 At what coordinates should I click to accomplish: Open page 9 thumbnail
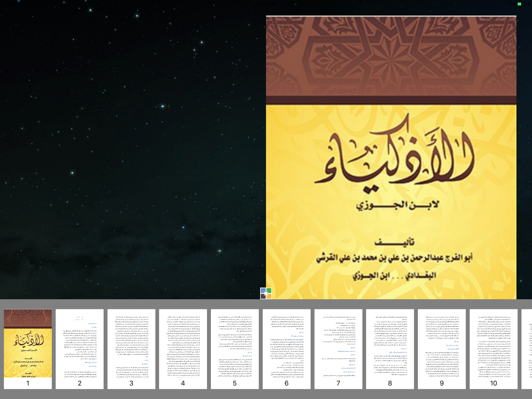click(442, 349)
